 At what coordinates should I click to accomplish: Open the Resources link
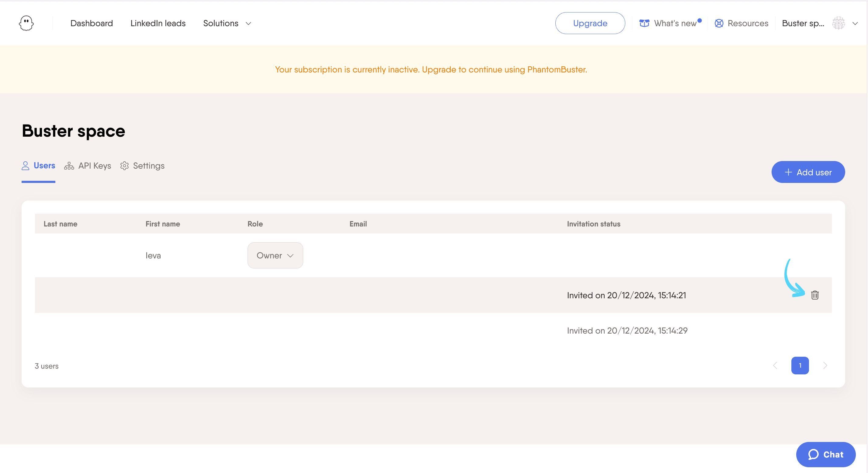[748, 23]
